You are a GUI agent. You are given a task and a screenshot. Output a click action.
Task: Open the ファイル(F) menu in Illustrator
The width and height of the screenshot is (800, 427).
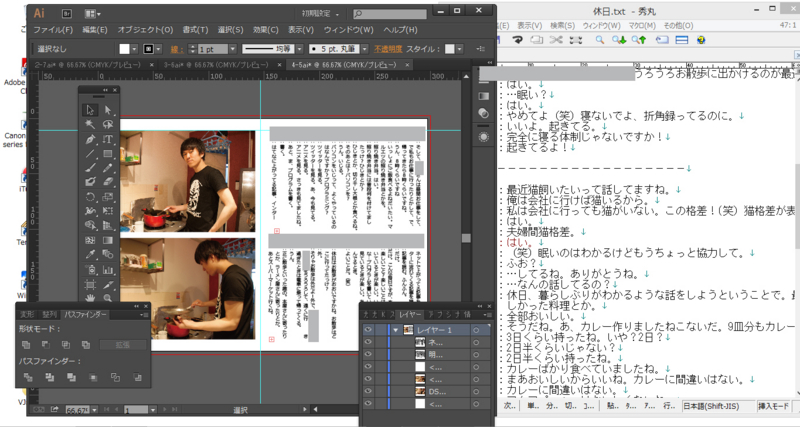point(54,30)
